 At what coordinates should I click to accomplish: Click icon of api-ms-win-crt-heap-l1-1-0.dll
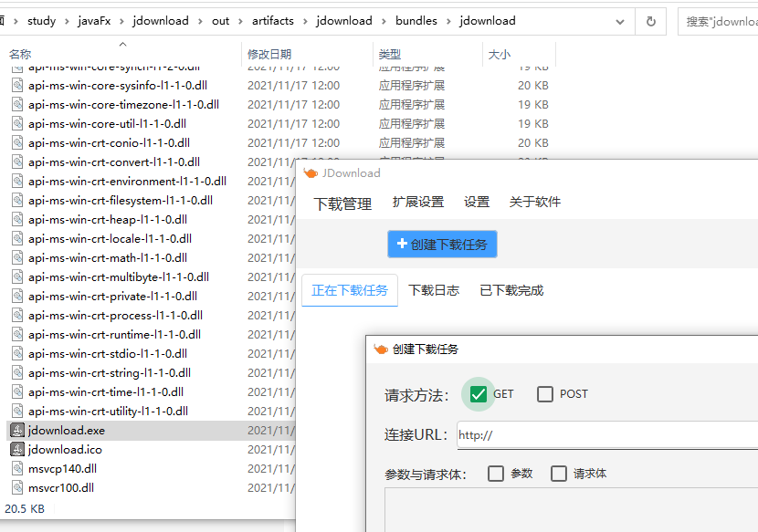coord(17,219)
